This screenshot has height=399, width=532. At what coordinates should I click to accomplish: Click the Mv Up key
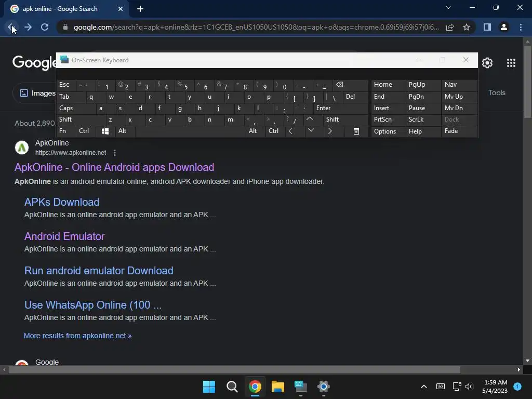[x=459, y=97]
